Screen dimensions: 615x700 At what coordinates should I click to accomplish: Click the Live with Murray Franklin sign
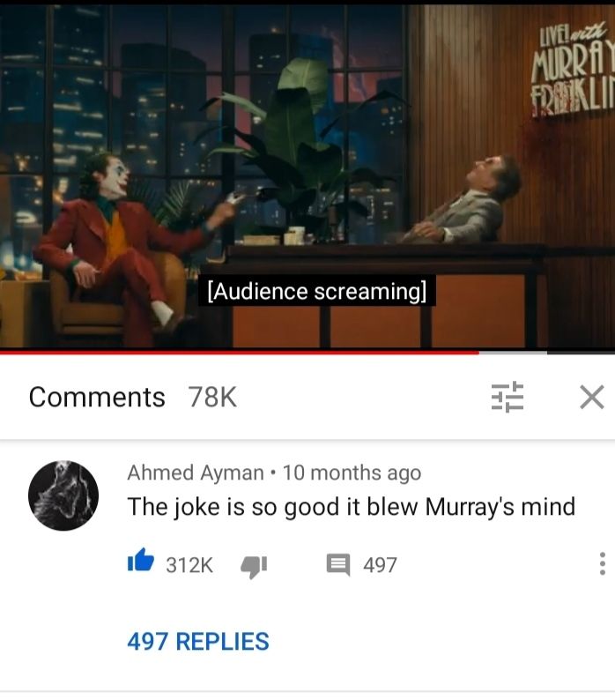[x=574, y=70]
